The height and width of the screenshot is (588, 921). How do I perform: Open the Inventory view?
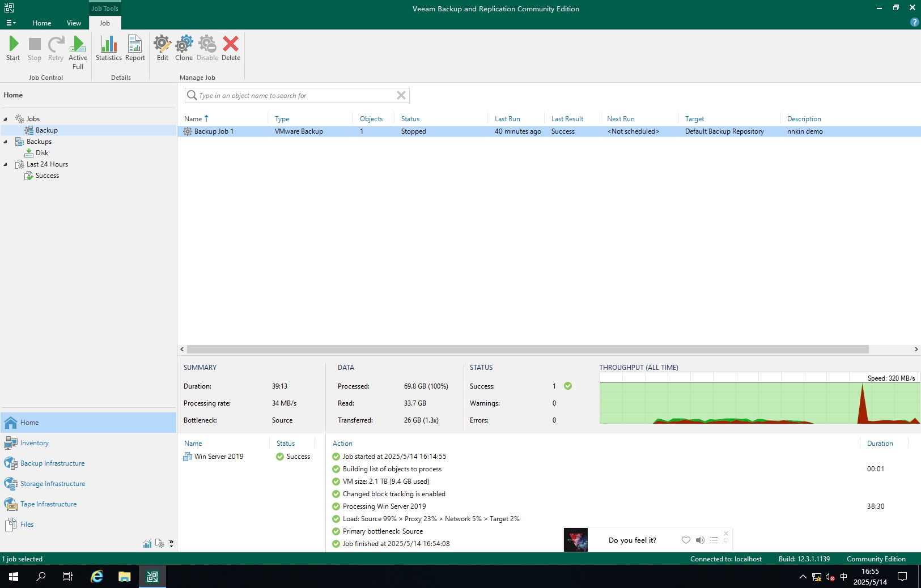click(34, 443)
